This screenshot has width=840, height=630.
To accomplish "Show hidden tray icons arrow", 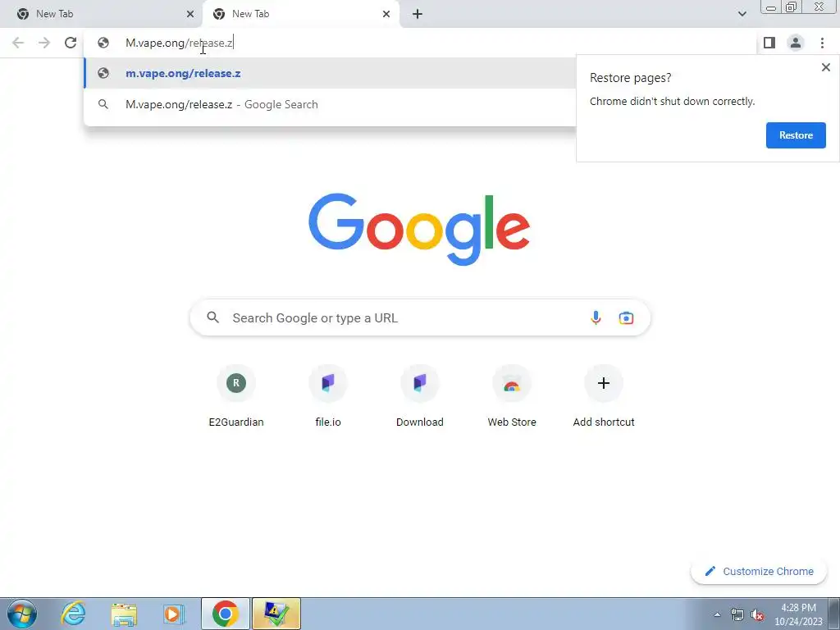I will pyautogui.click(x=717, y=614).
